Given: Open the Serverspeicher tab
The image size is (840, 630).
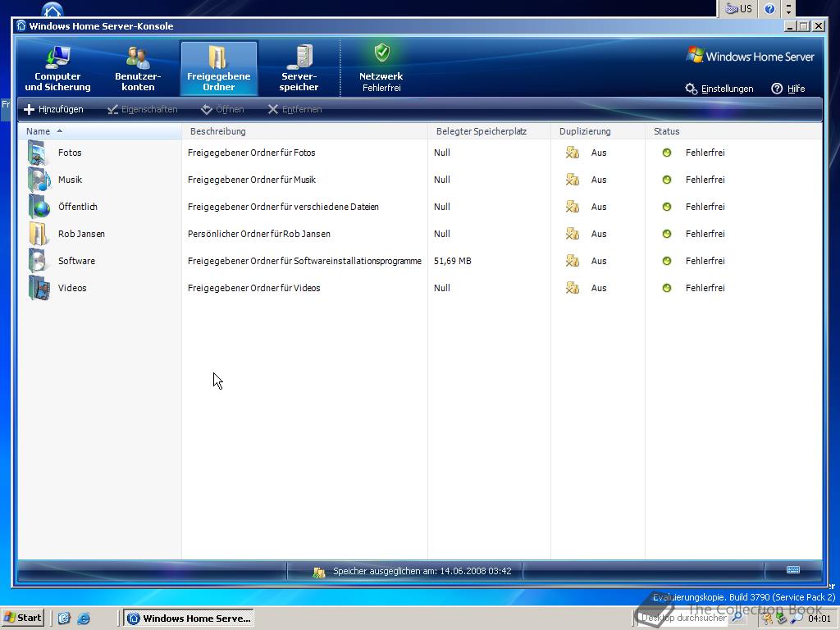Looking at the screenshot, I should point(299,69).
